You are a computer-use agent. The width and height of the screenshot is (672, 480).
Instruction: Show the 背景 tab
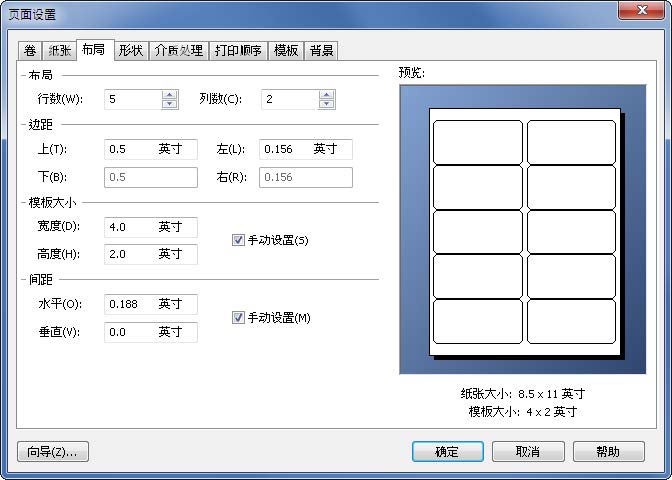pos(321,51)
